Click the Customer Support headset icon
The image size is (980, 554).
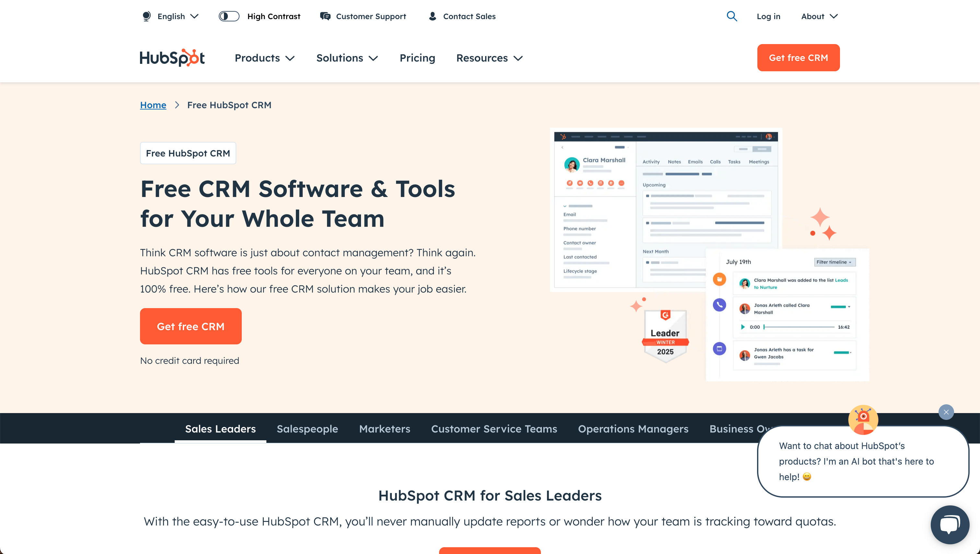325,17
